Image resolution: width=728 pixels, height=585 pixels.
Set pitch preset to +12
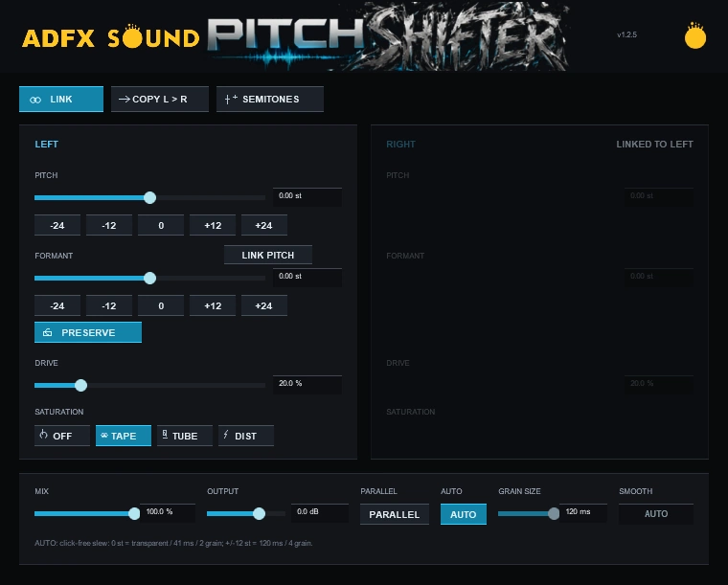pos(213,225)
